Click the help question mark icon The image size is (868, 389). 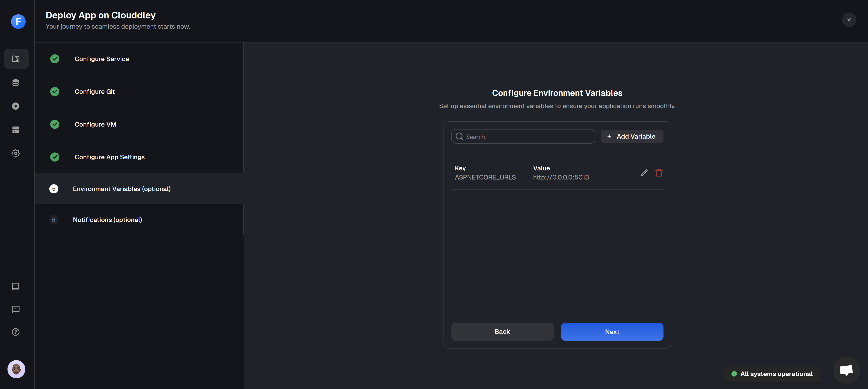click(x=16, y=332)
